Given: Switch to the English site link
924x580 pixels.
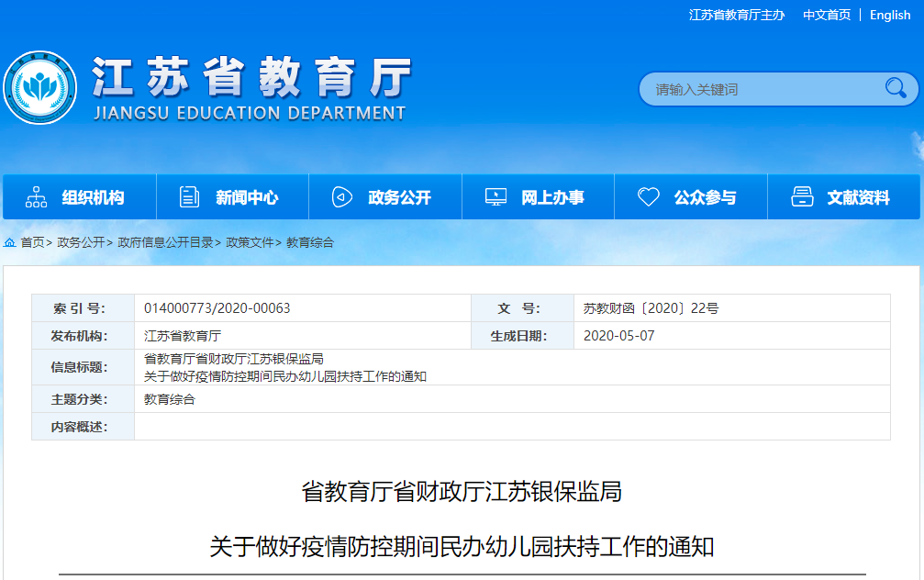Looking at the screenshot, I should coord(890,15).
